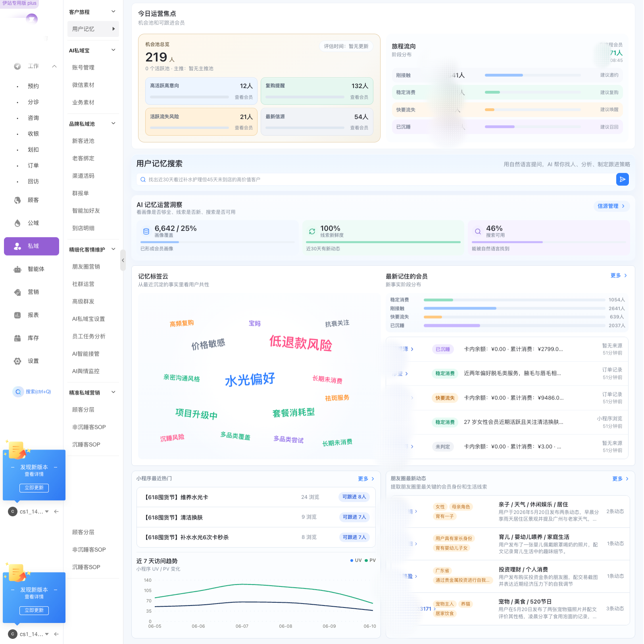Viewport: 644px width, 644px height.
Task: Collapse the submenu panel handle
Action: [x=123, y=260]
